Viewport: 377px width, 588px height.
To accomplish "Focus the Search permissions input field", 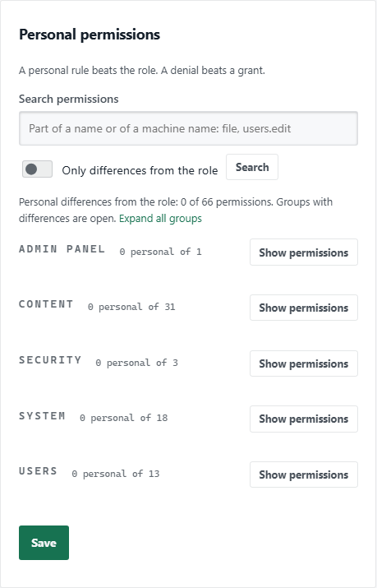I will (188, 128).
